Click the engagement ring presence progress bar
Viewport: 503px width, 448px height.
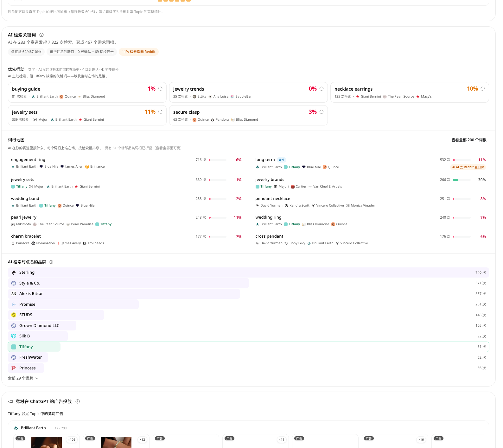pos(218,160)
